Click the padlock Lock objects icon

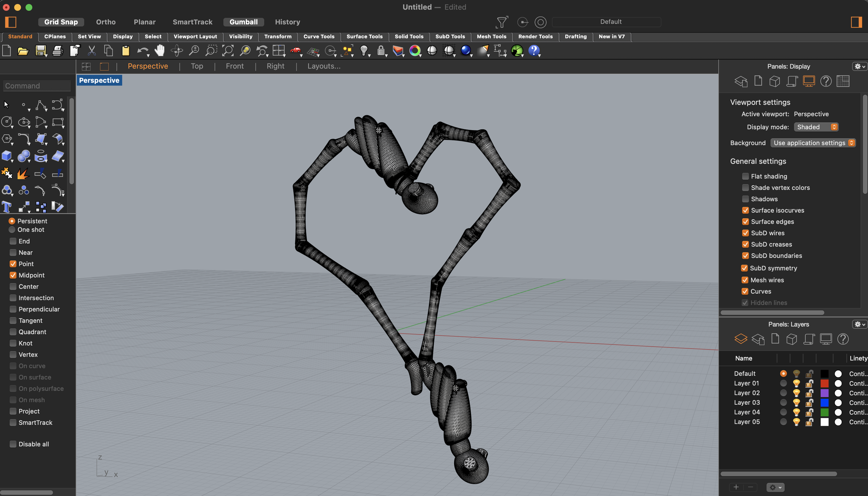381,51
